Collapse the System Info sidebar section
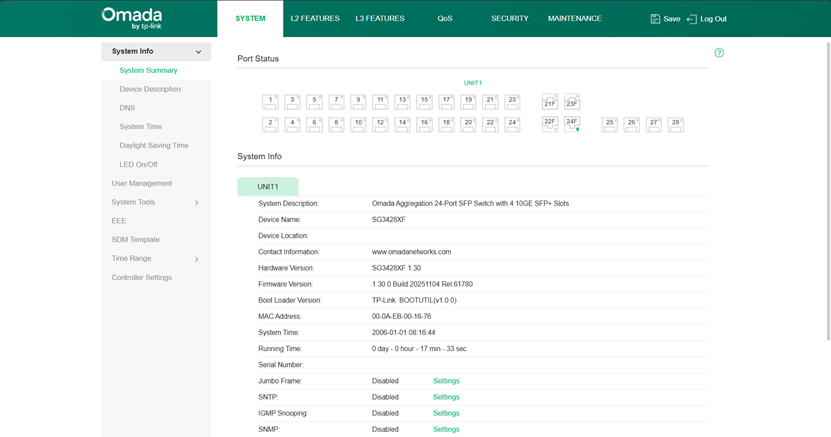The image size is (831, 437). pos(198,52)
